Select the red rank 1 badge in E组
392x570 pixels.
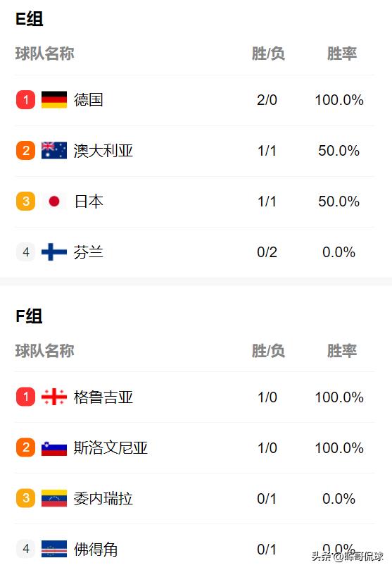(26, 99)
